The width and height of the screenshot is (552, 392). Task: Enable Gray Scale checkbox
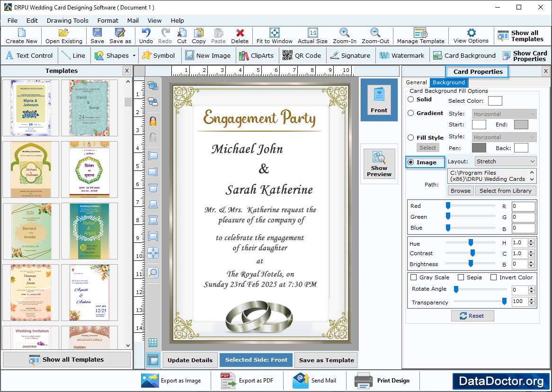[414, 277]
